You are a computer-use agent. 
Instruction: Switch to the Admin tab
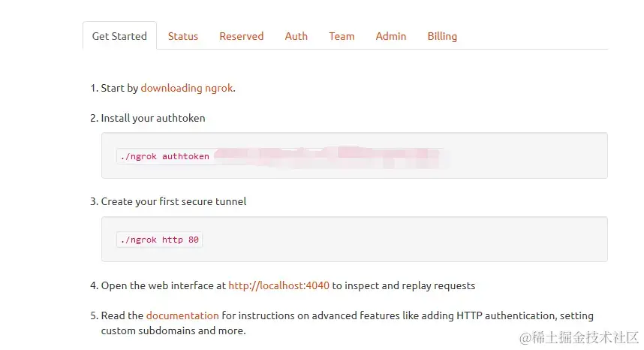click(x=390, y=36)
